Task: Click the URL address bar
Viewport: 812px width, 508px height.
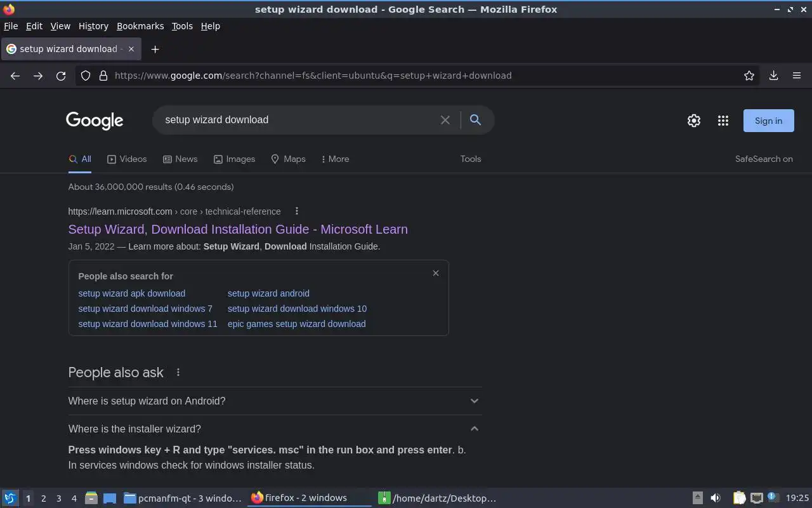Action: click(x=419, y=76)
